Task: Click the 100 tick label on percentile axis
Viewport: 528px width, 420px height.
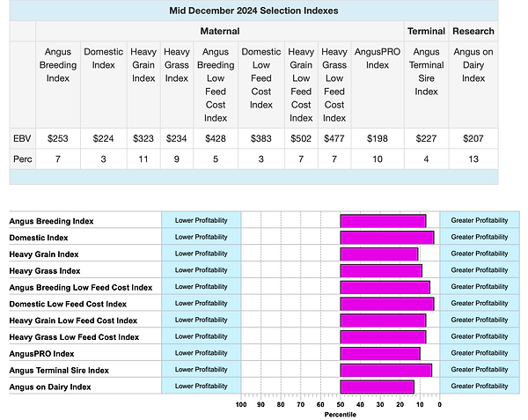Action: pyautogui.click(x=241, y=404)
